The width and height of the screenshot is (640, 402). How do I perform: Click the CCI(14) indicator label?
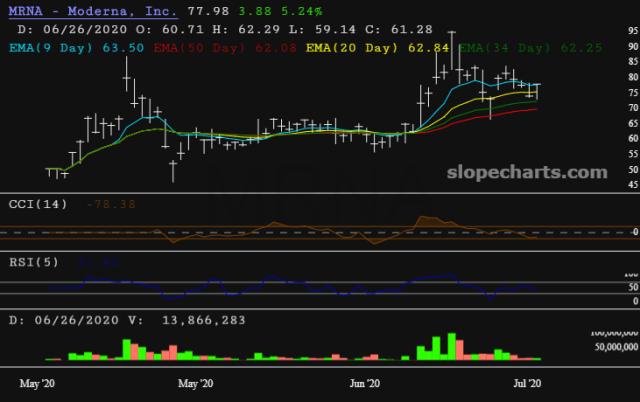(38, 204)
